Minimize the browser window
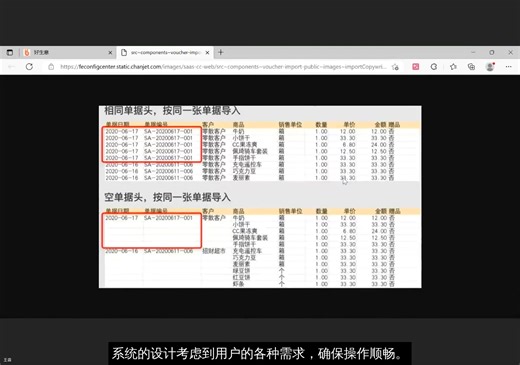 click(473, 52)
